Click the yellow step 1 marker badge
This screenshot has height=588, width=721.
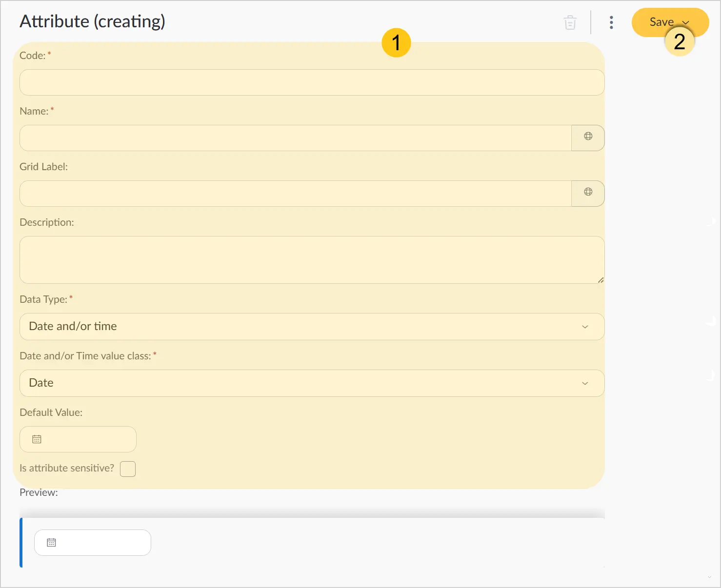tap(396, 42)
